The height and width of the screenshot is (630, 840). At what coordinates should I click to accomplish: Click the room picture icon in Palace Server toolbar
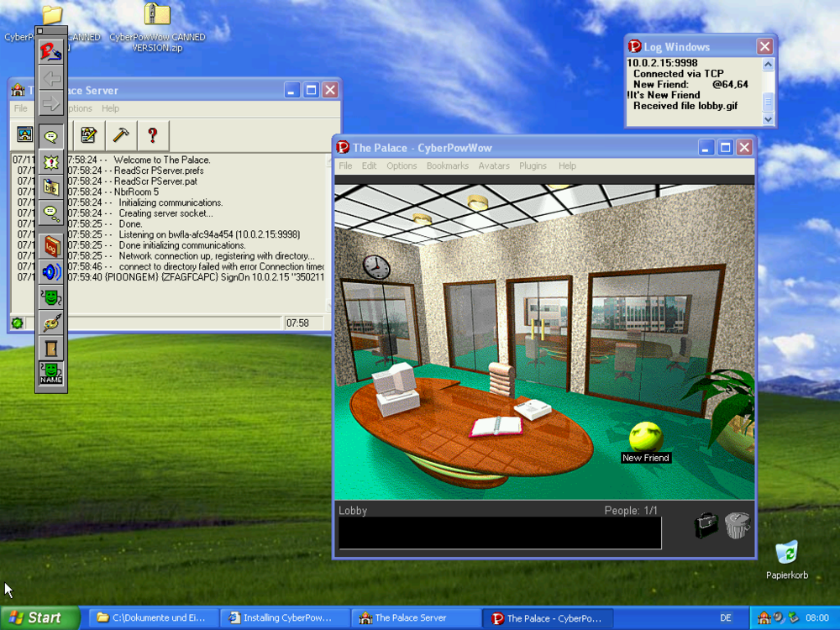(24, 134)
